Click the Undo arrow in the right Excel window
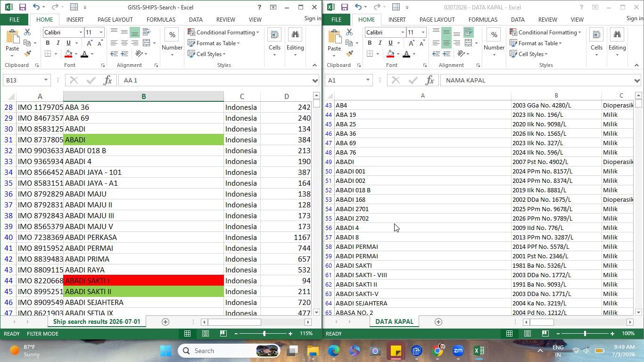644x362 pixels. 358,7
